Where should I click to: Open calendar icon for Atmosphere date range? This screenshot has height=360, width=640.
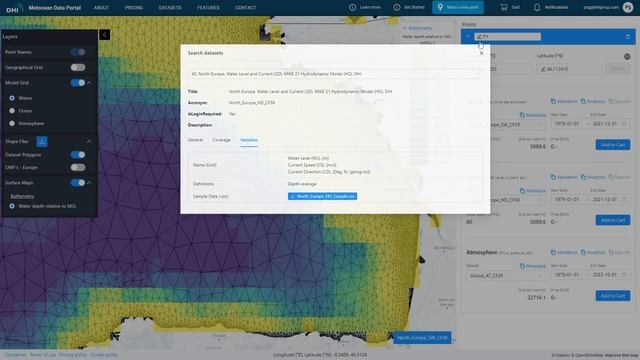click(624, 275)
